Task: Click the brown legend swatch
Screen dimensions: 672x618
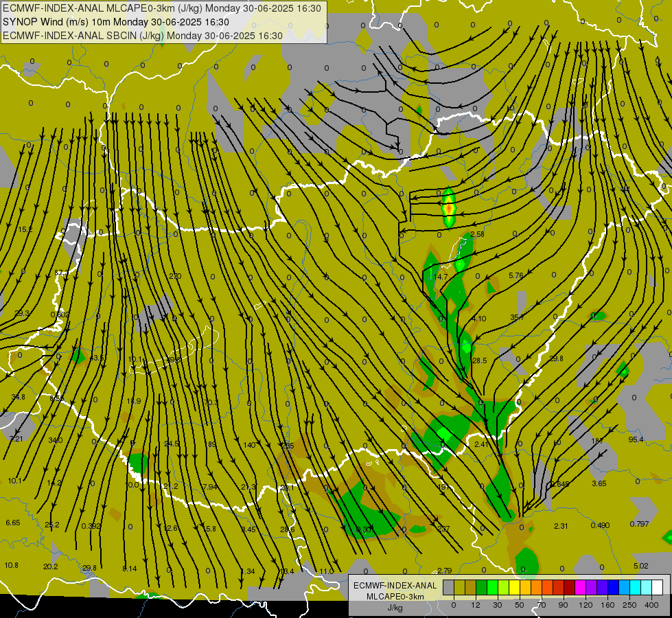Action: point(471,588)
